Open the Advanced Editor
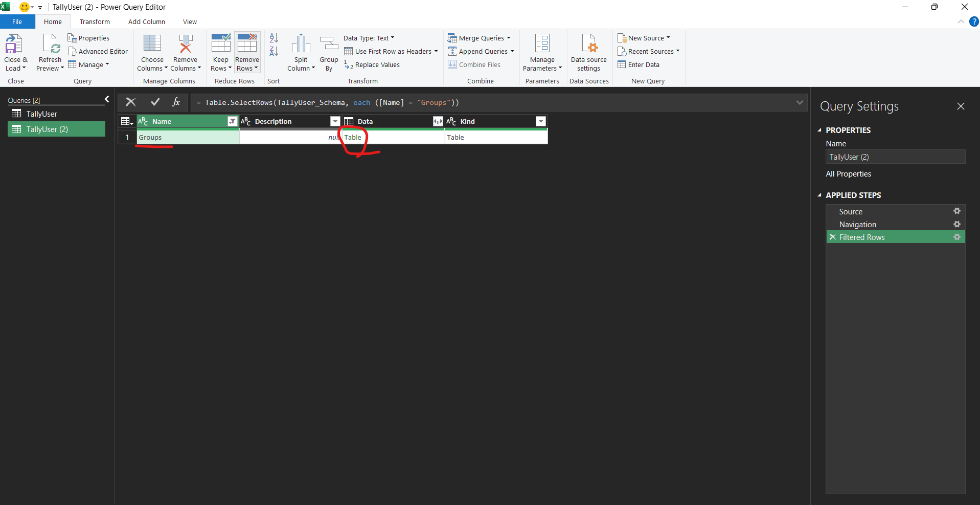Viewport: 980px width, 505px height. [x=98, y=52]
